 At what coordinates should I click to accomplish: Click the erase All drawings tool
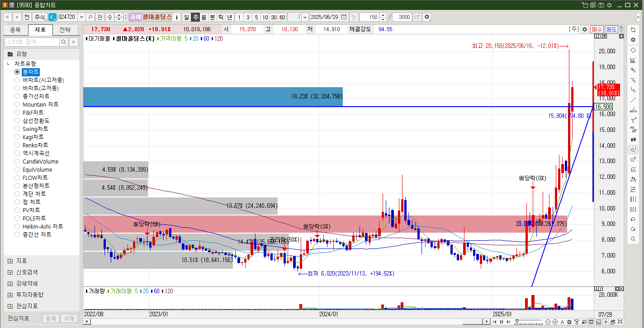click(x=633, y=130)
